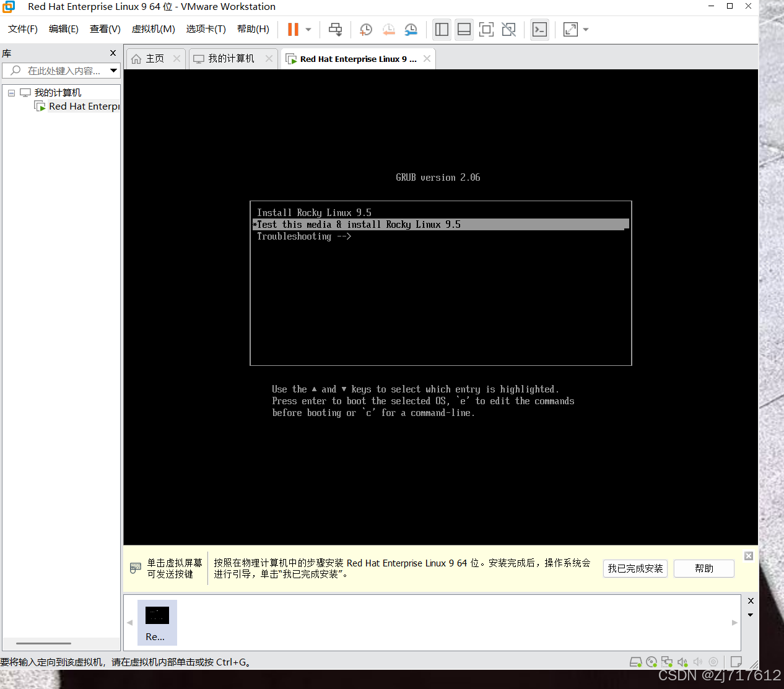The height and width of the screenshot is (689, 784).
Task: Open the thumbnail bar options dropdown arrow
Action: (751, 615)
